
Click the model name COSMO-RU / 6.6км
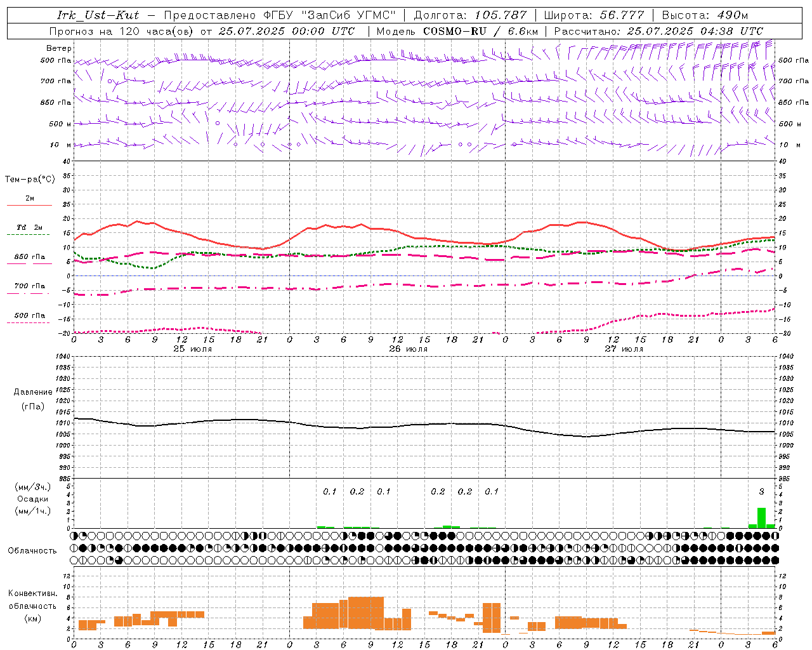[x=481, y=31]
